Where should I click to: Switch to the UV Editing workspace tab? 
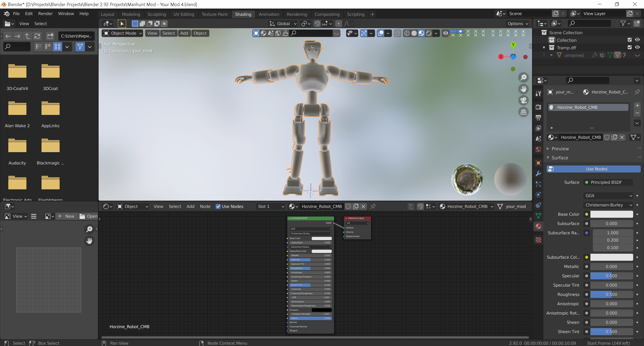click(184, 14)
